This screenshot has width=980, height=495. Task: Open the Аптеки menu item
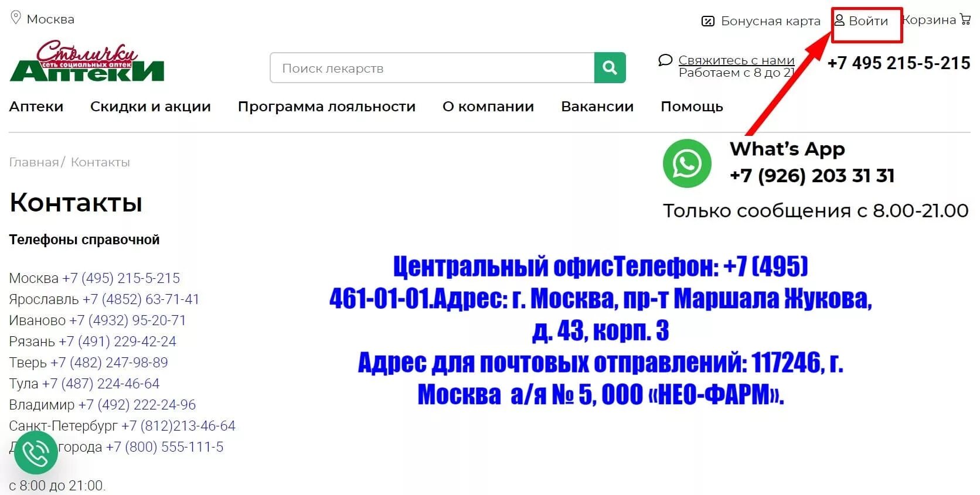pyautogui.click(x=36, y=107)
